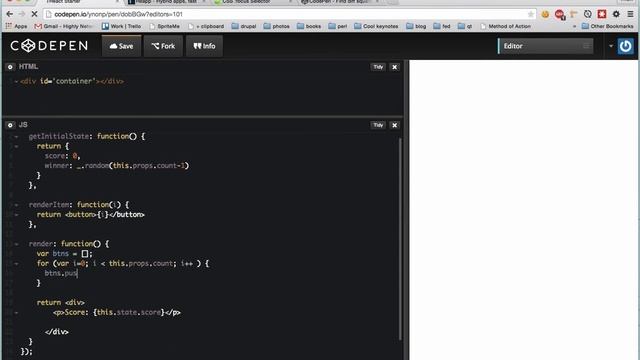This screenshot has width=640, height=360.
Task: Click the JS editor vertical scrollbar
Action: 400,239
